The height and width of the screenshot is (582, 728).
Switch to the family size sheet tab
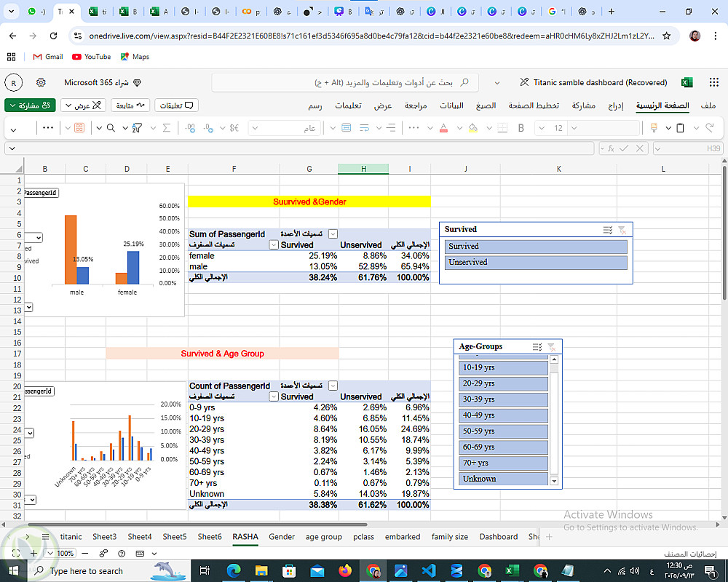pyautogui.click(x=449, y=536)
